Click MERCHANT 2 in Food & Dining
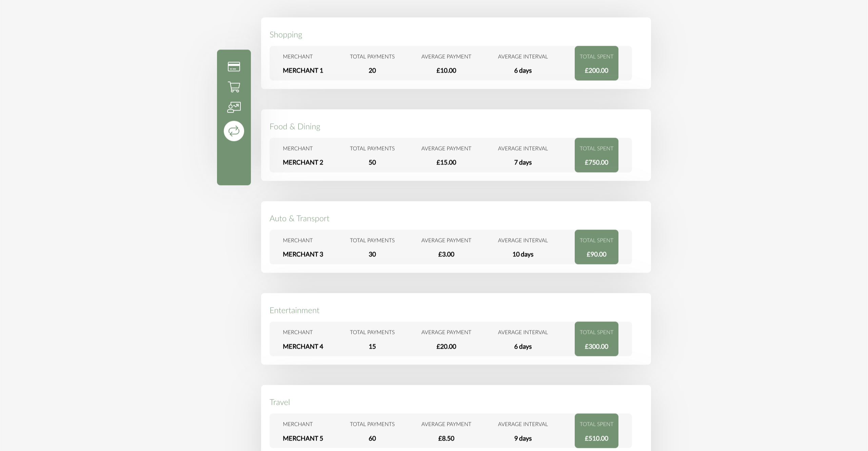 [303, 162]
